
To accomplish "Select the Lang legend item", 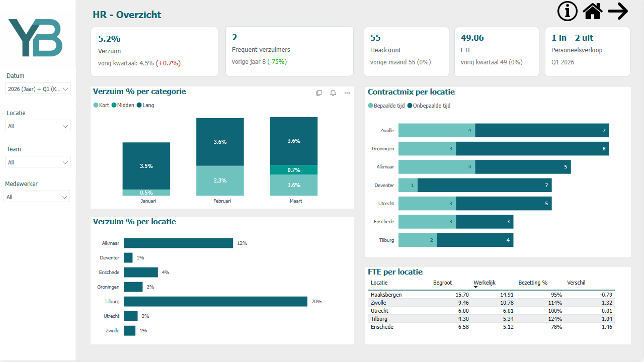I will pyautogui.click(x=145, y=105).
